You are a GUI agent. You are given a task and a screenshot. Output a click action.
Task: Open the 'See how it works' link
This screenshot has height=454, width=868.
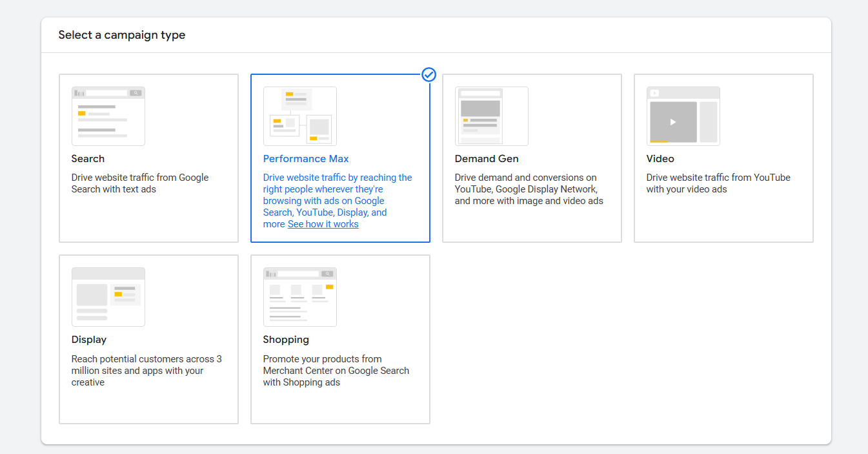click(323, 224)
